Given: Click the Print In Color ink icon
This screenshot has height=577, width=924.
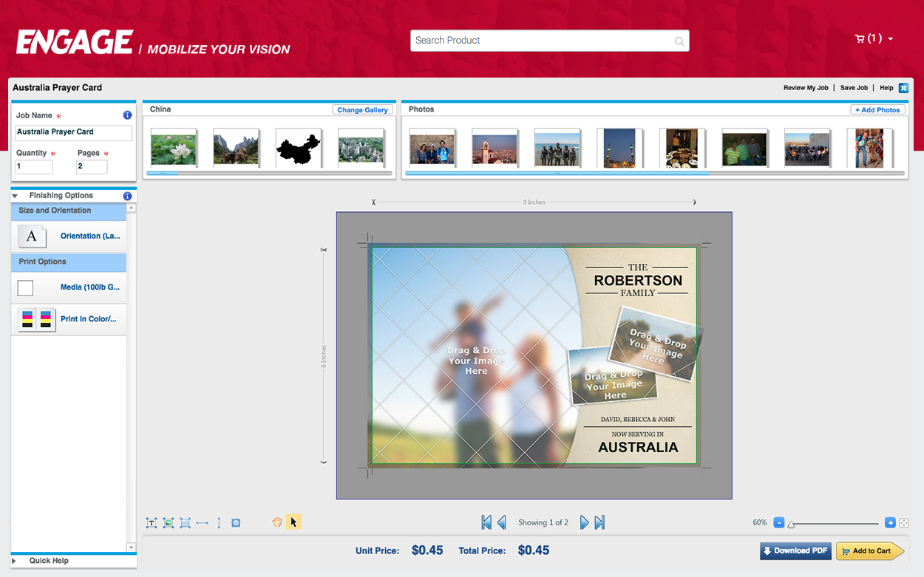Looking at the screenshot, I should (37, 319).
